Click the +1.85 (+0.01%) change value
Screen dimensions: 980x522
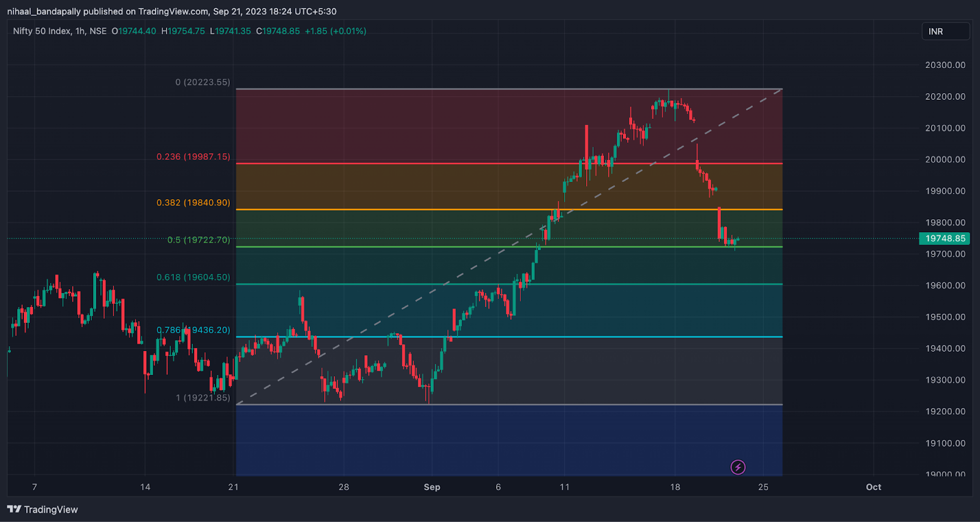pyautogui.click(x=336, y=31)
